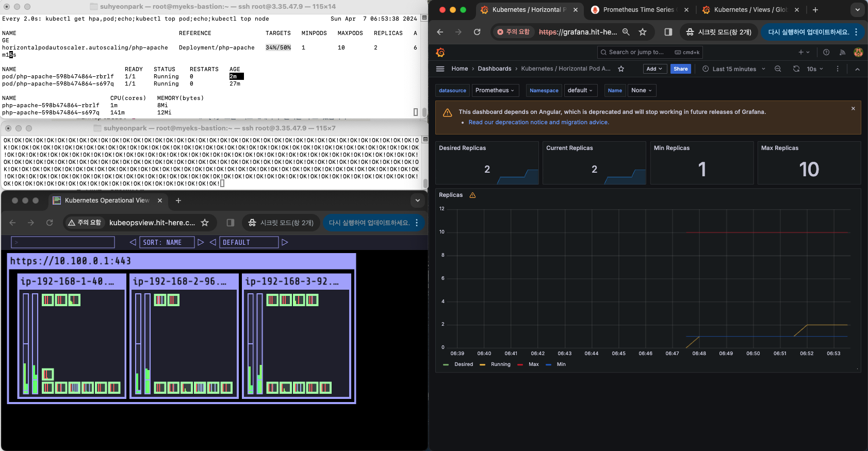Dismiss the Angular deprecation warning banner
Viewport: 868px width, 451px height.
pyautogui.click(x=853, y=108)
